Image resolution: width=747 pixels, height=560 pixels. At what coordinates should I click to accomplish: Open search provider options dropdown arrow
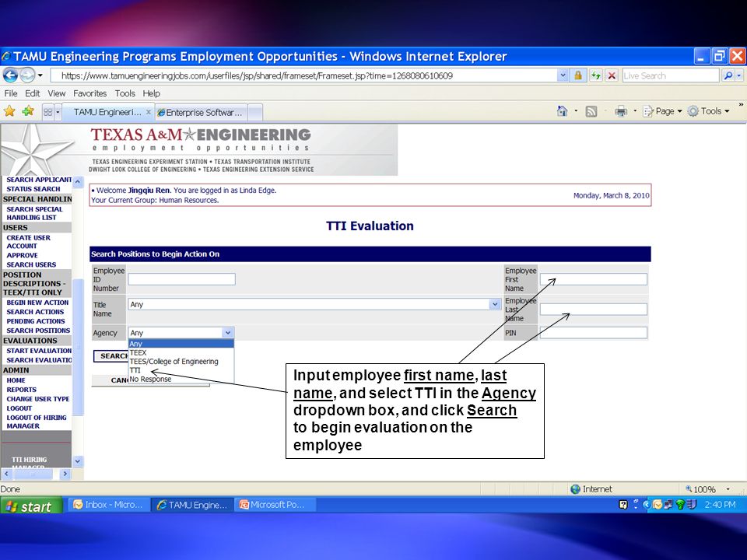739,75
